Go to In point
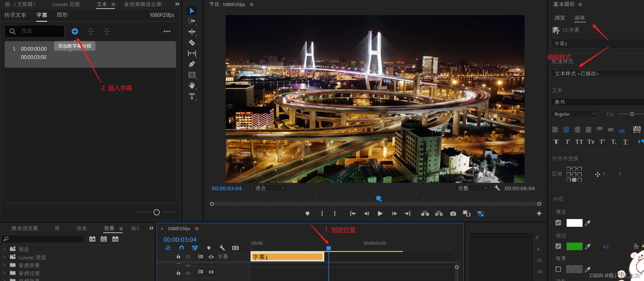Screen dimensions: 644x281 (353, 213)
